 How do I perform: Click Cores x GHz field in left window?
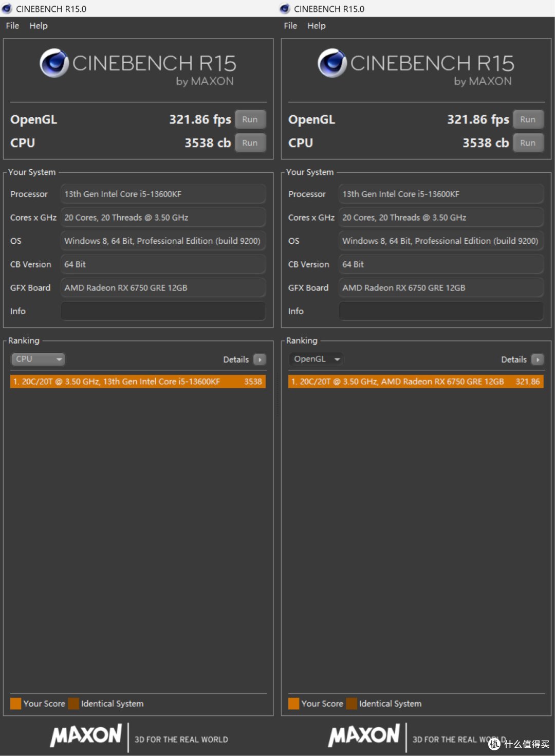tap(163, 218)
